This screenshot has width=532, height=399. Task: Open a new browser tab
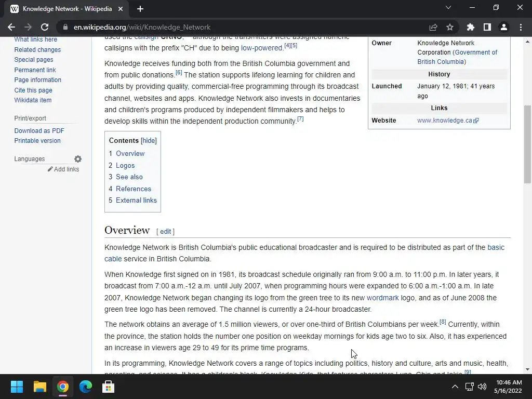click(140, 9)
